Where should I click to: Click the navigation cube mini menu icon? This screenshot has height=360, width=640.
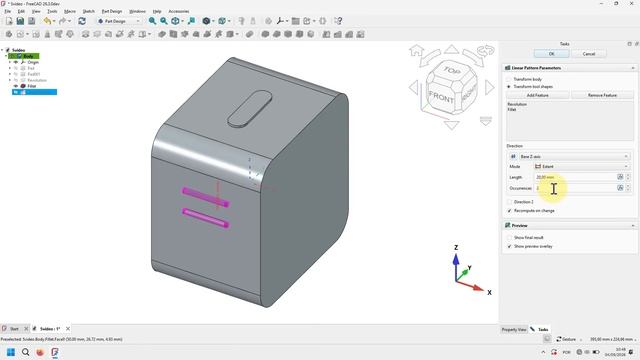coord(486,121)
